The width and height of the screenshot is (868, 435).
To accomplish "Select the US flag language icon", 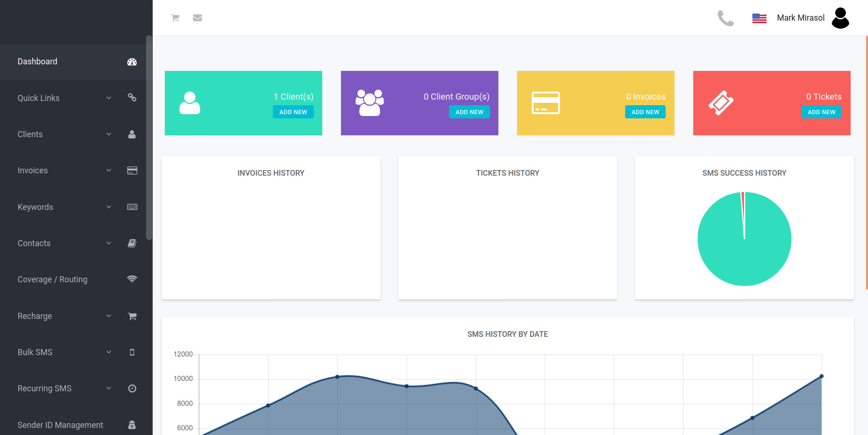I will [x=759, y=18].
